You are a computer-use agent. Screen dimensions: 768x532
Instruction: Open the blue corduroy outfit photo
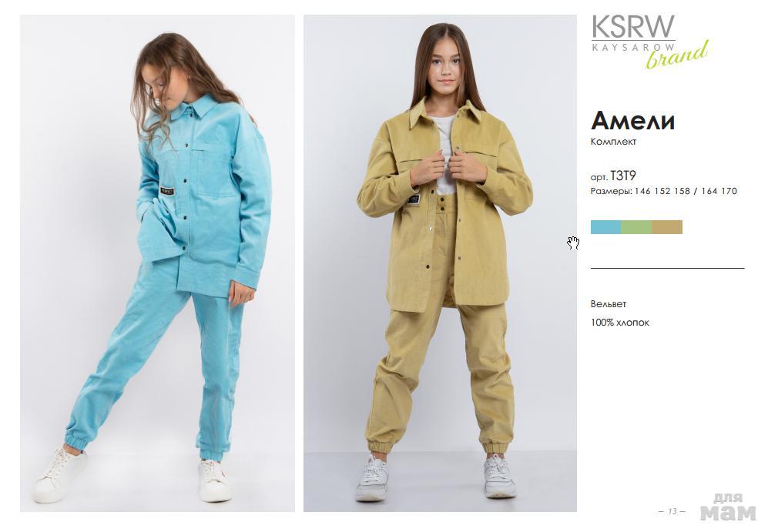[157, 263]
